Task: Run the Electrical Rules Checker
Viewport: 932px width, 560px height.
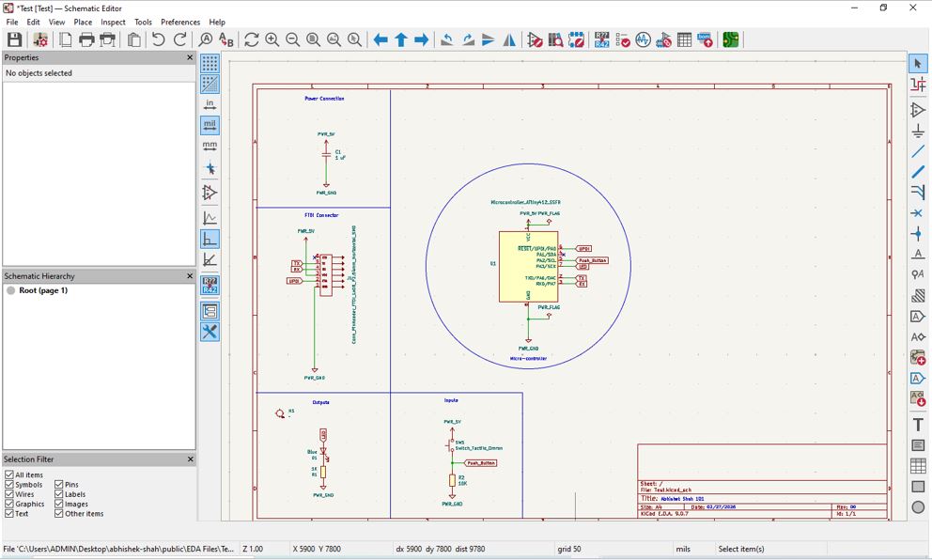Action: pyautogui.click(x=622, y=39)
